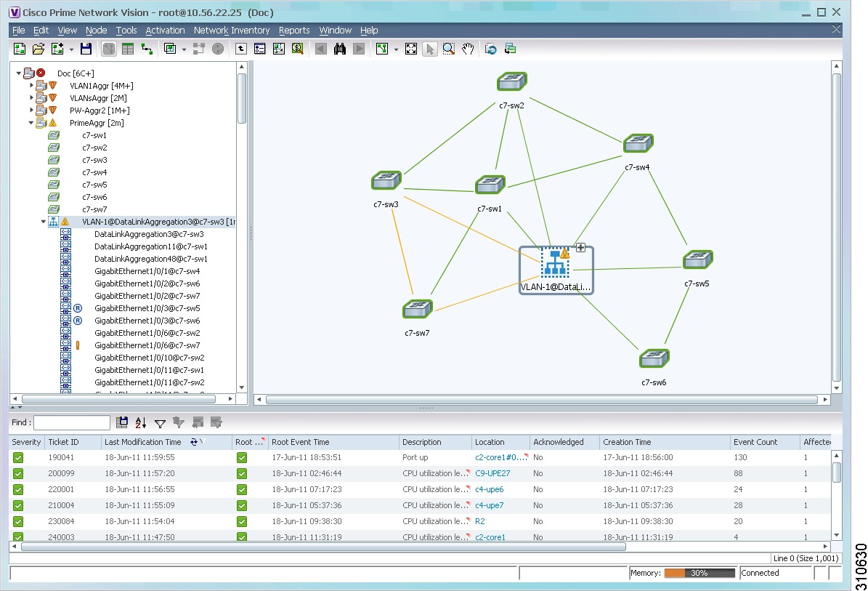Activate the zoom selection magnifier tool
Image resolution: width=868 pixels, height=591 pixels.
coord(449,49)
